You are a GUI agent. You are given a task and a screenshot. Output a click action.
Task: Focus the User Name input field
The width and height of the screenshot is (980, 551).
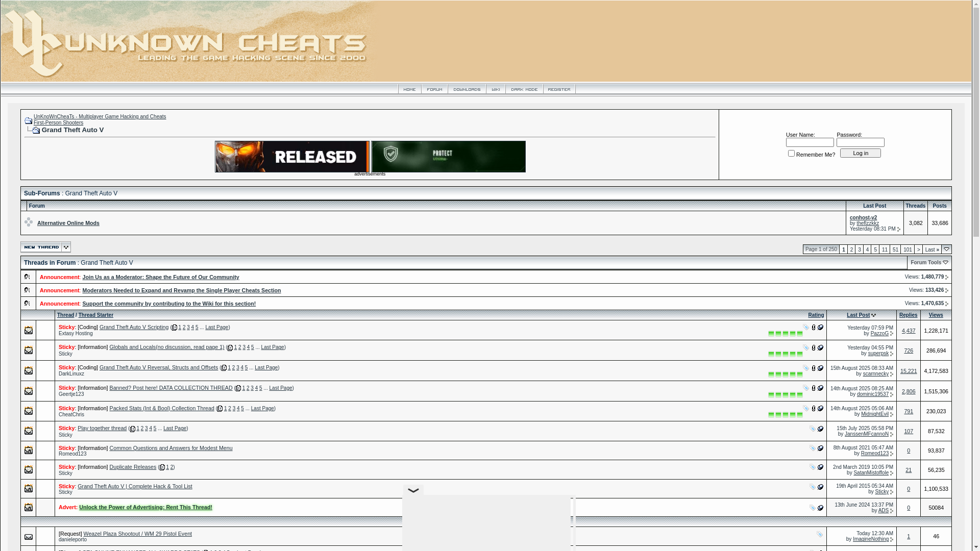(810, 142)
